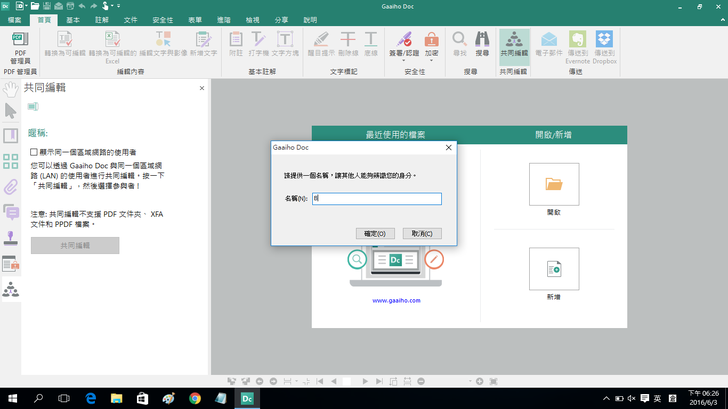Select the stamp tool in sidebar

[x=11, y=238]
